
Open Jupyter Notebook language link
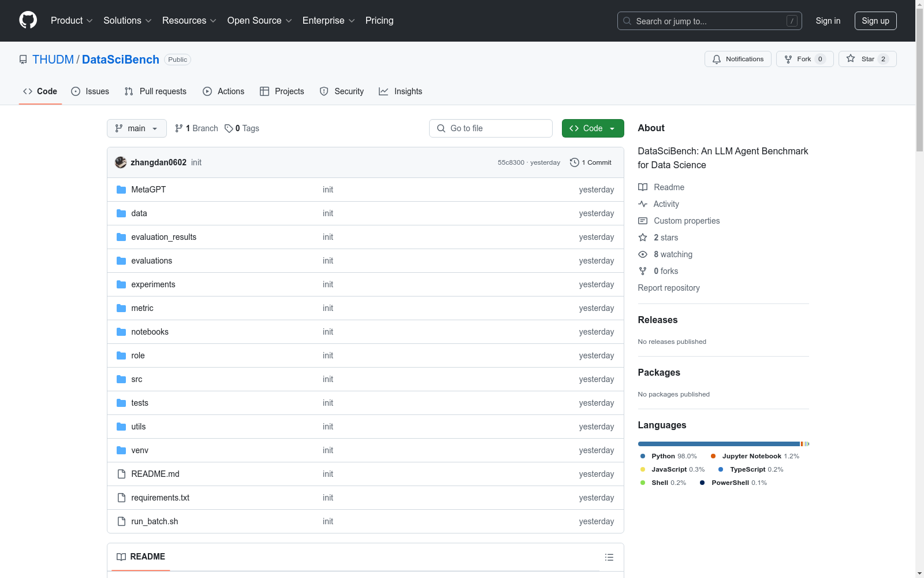click(x=755, y=456)
